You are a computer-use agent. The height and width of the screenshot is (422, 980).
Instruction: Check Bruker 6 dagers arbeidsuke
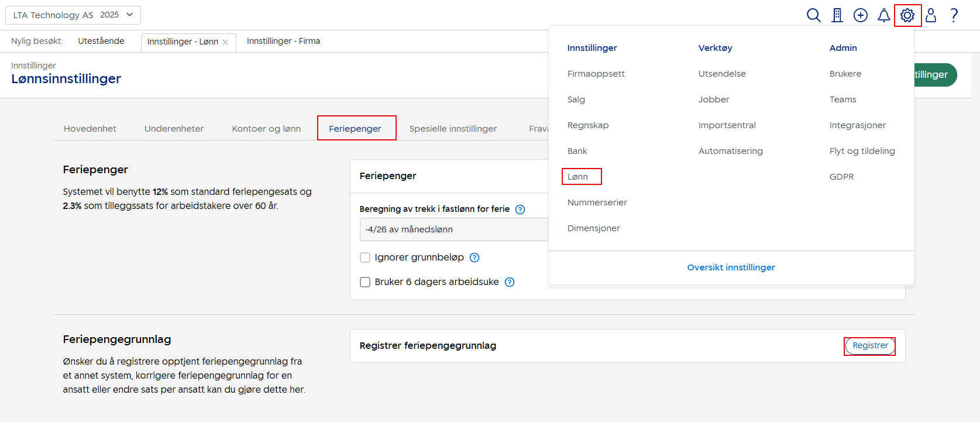[365, 282]
